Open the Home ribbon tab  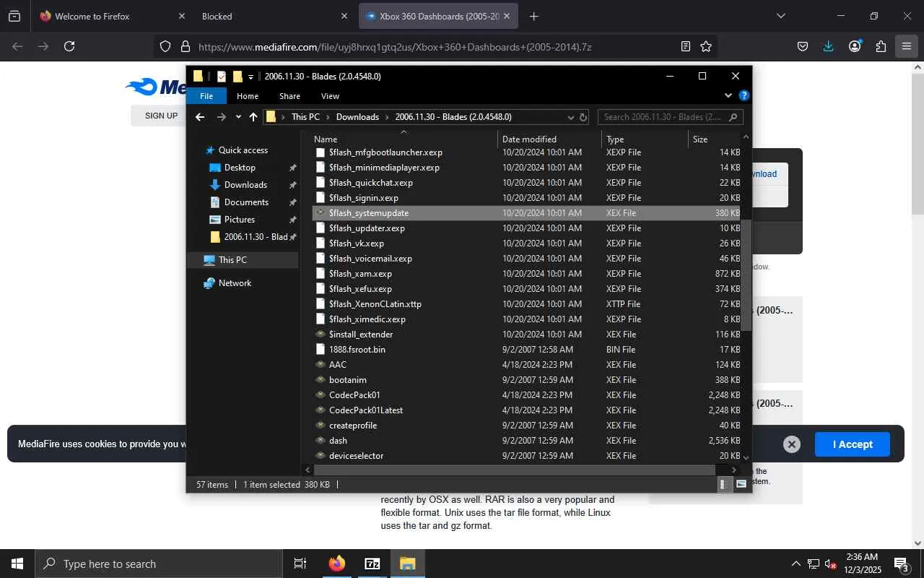coord(248,96)
